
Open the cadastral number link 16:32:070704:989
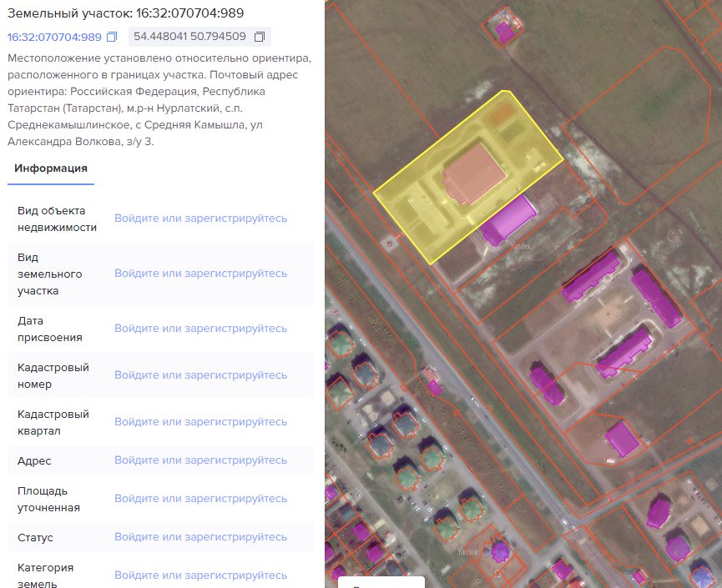pos(54,37)
